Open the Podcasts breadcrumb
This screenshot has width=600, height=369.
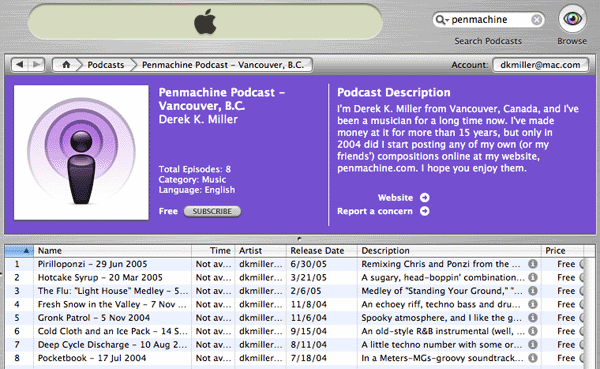[106, 65]
